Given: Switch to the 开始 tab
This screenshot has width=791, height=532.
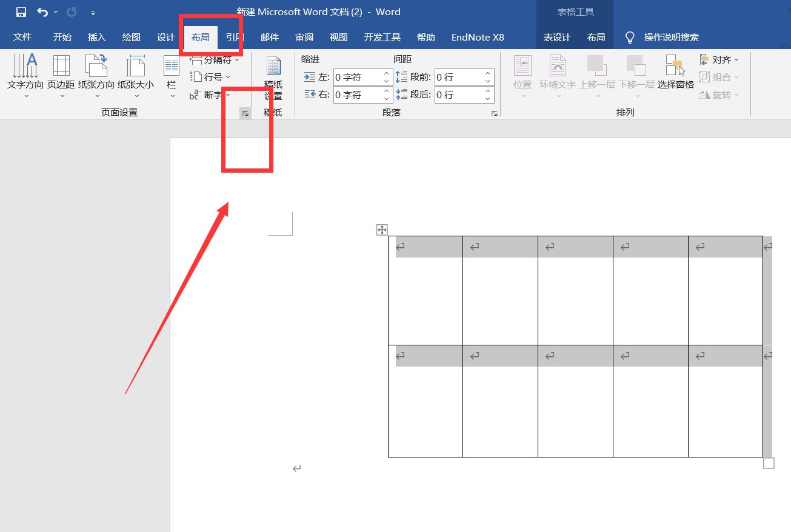Looking at the screenshot, I should click(x=62, y=37).
